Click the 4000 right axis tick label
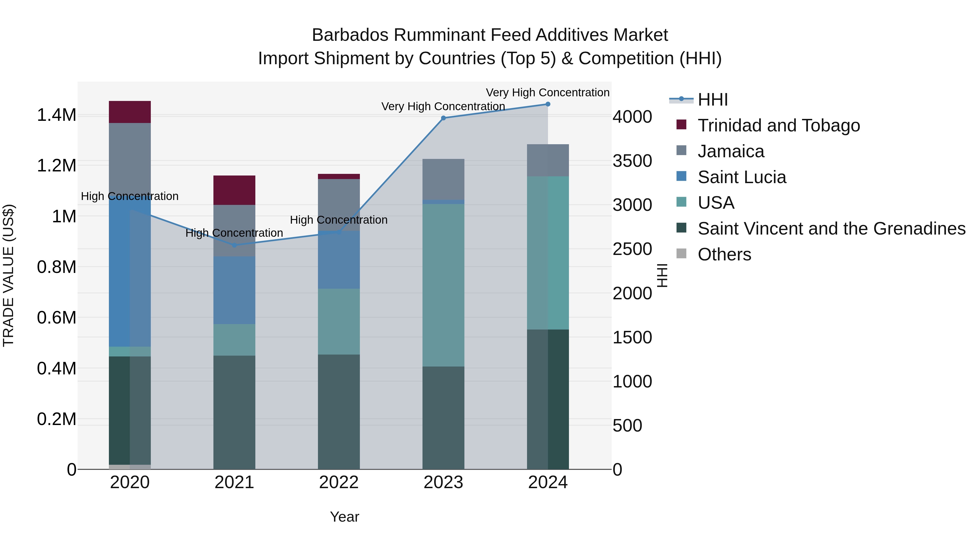Image resolution: width=980 pixels, height=551 pixels. pyautogui.click(x=632, y=117)
